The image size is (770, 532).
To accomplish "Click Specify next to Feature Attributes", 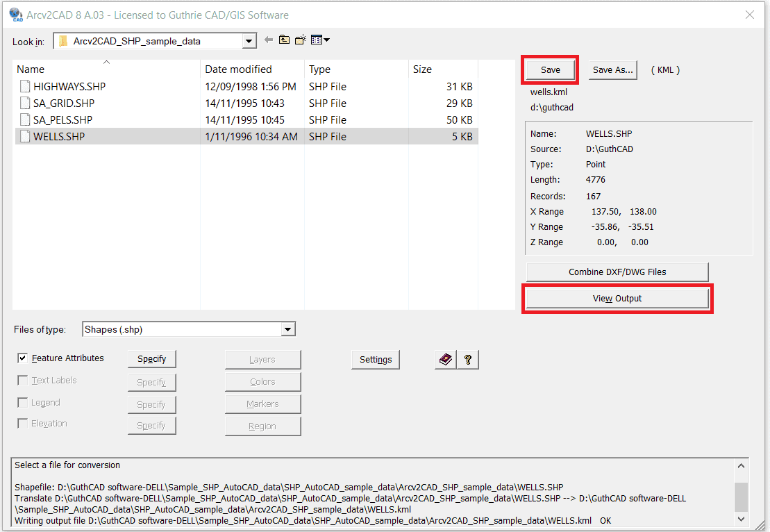I will (152, 359).
